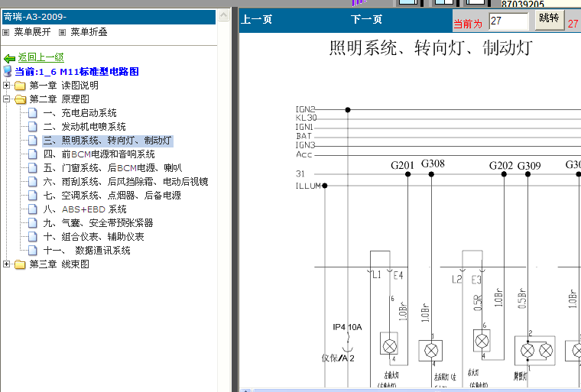
Task: Click the green back arrow icon
Action: [9, 58]
